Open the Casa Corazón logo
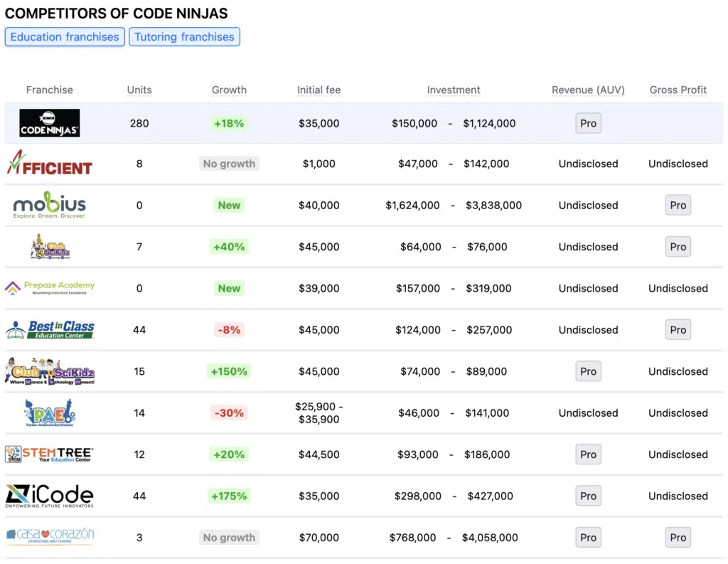 point(50,536)
